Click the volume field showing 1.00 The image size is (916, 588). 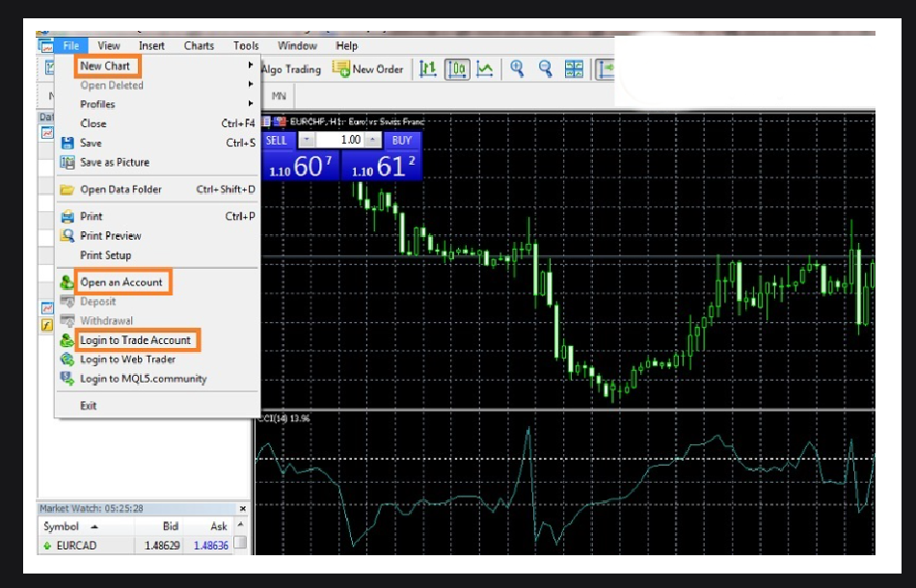(x=340, y=140)
